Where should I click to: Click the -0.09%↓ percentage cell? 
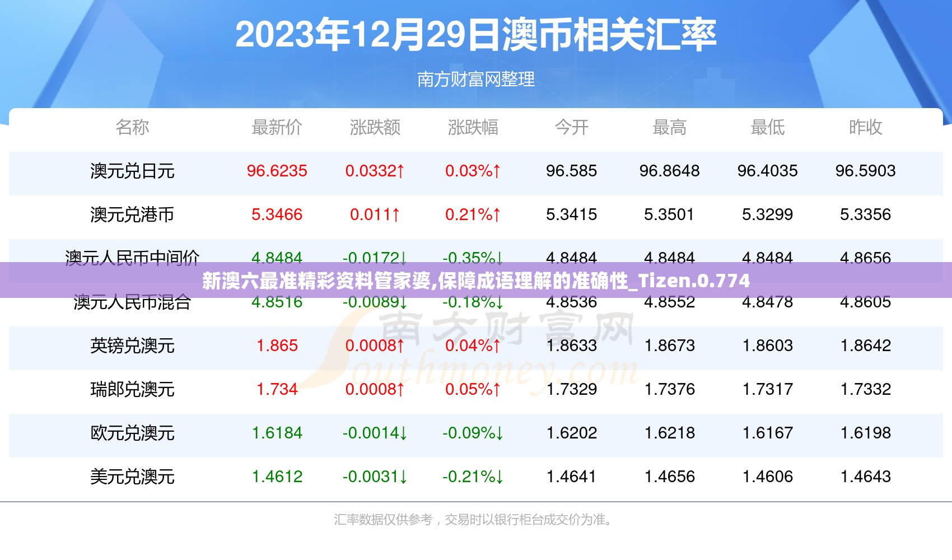pyautogui.click(x=473, y=433)
